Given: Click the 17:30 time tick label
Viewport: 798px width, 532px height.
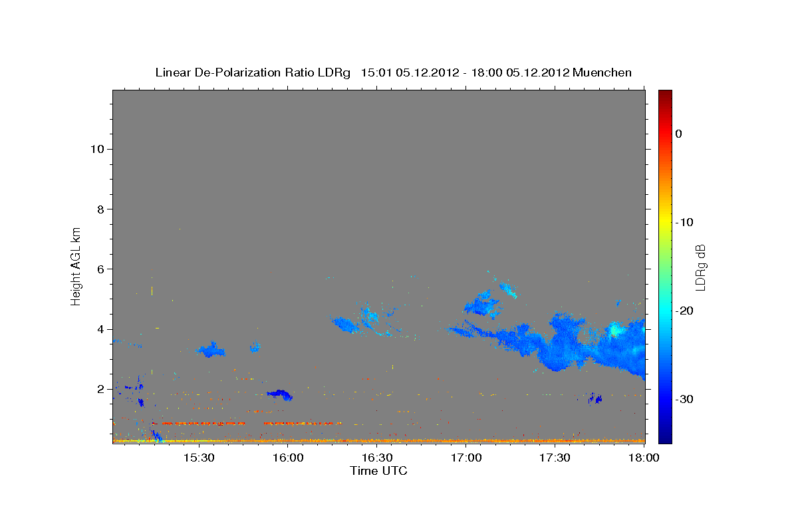Looking at the screenshot, I should [x=555, y=458].
